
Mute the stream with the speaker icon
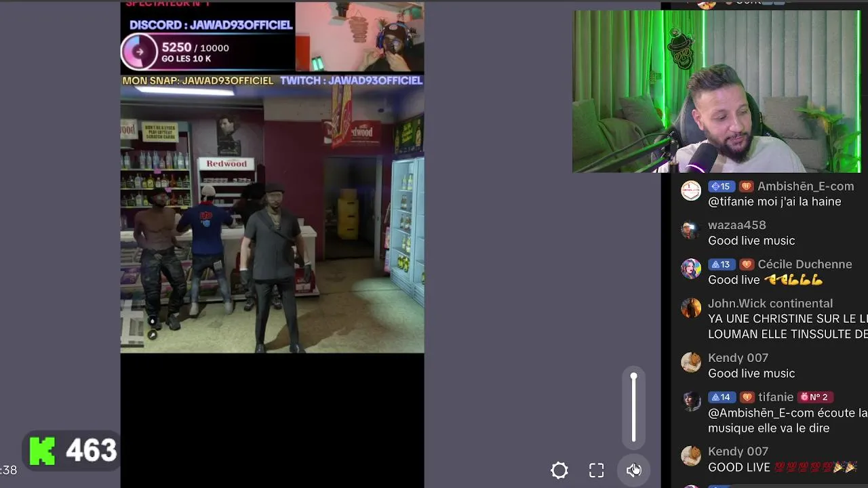634,470
